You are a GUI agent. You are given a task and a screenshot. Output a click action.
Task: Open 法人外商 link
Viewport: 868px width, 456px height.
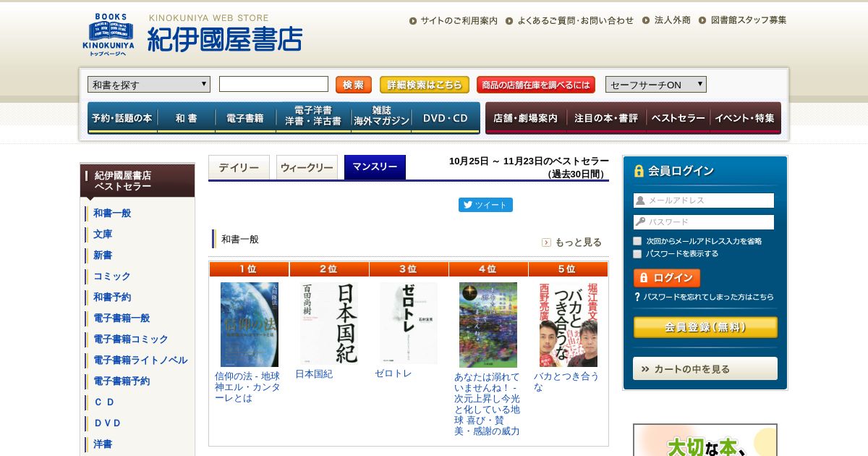673,21
